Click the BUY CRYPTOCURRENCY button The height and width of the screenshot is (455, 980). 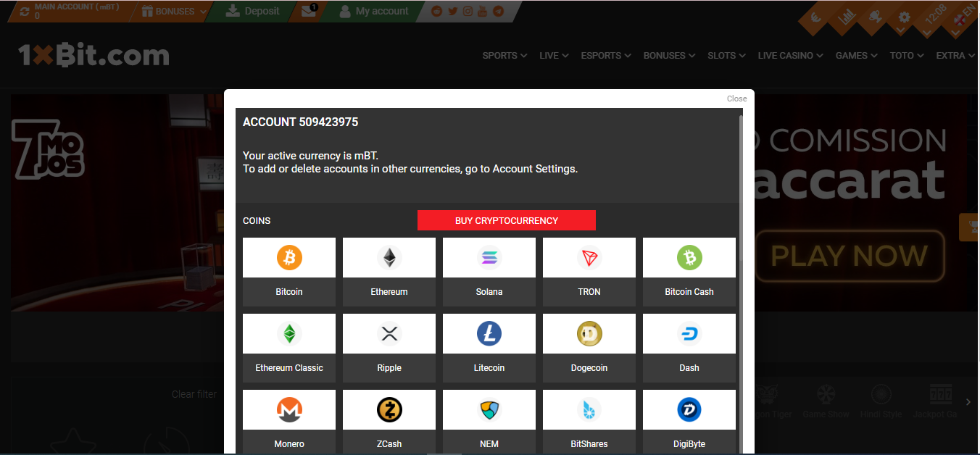(506, 220)
